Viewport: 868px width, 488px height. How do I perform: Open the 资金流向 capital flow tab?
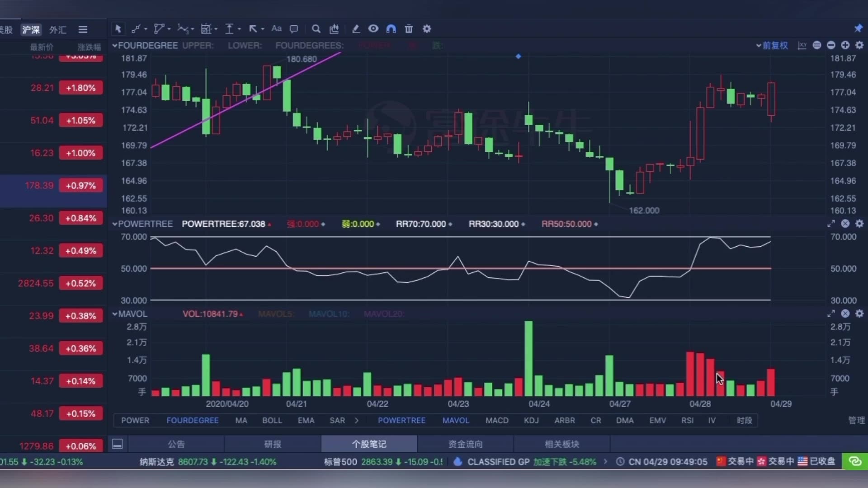pyautogui.click(x=465, y=444)
